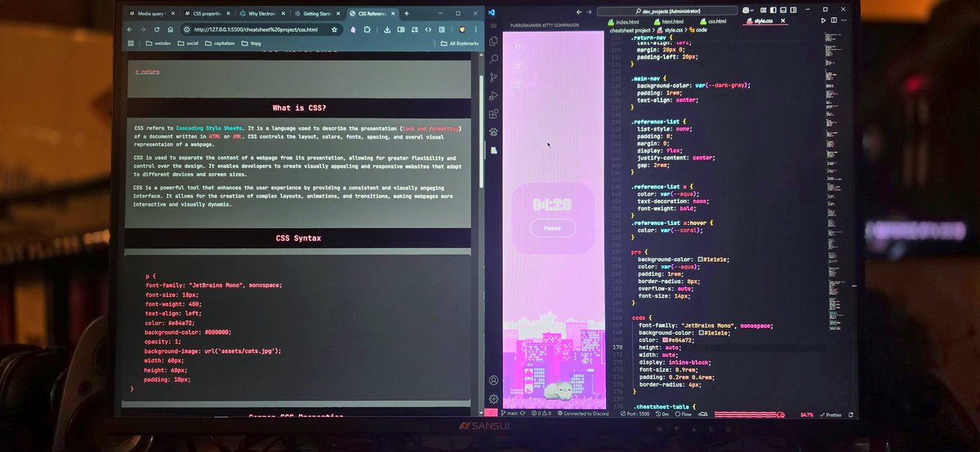Open the Manage gear in VS Code

tap(493, 399)
